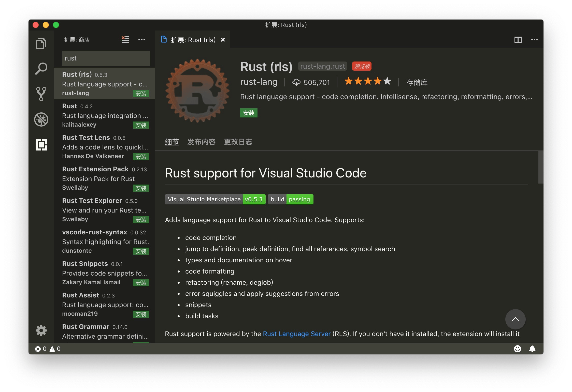This screenshot has width=572, height=392.
Task: Open the Rust Language Server link
Action: pos(296,334)
